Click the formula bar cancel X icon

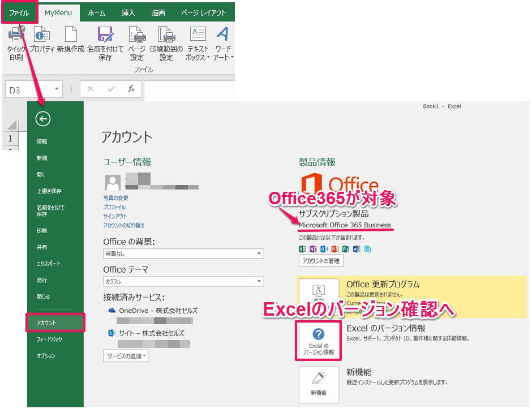[x=91, y=89]
